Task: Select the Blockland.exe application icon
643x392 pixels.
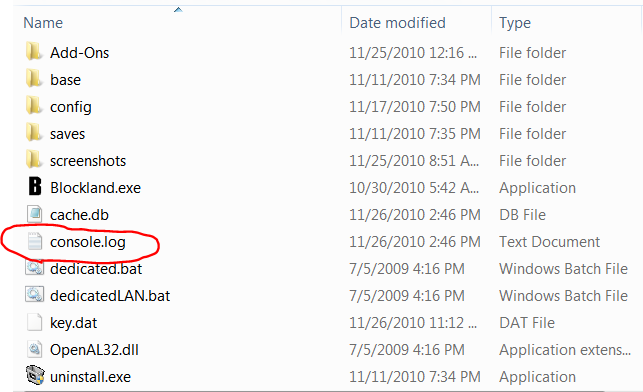Action: (x=34, y=187)
